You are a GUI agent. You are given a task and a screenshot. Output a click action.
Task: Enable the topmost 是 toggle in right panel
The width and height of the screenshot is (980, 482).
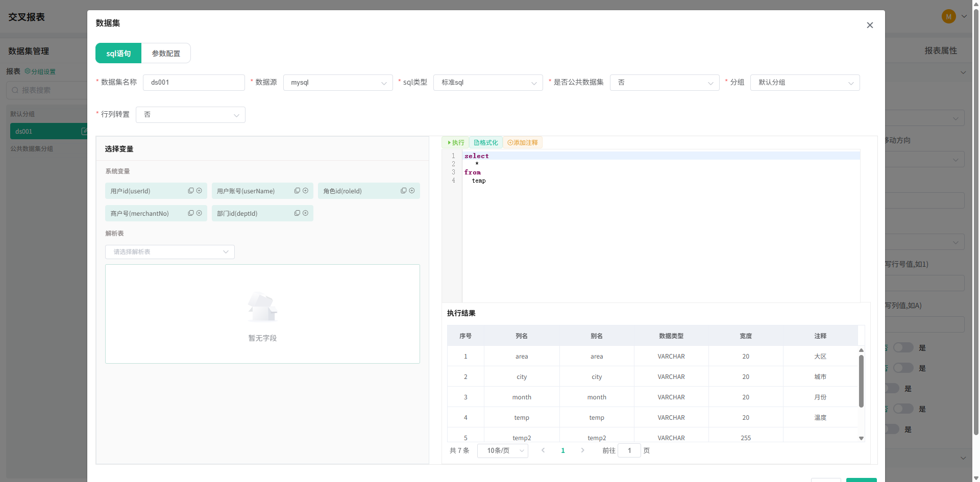(x=903, y=347)
